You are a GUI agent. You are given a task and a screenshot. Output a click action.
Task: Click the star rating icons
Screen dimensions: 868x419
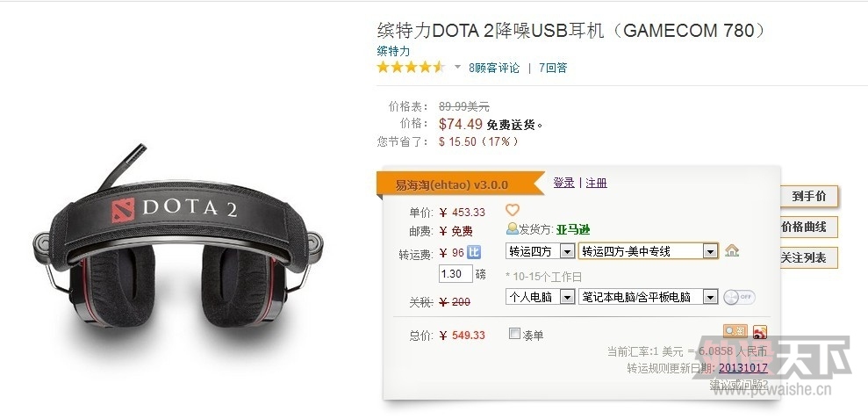(x=411, y=68)
